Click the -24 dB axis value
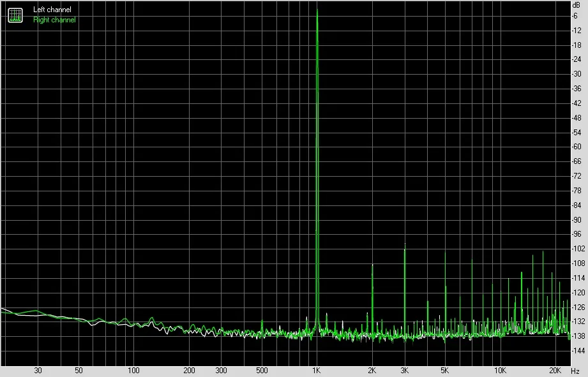 coord(577,59)
